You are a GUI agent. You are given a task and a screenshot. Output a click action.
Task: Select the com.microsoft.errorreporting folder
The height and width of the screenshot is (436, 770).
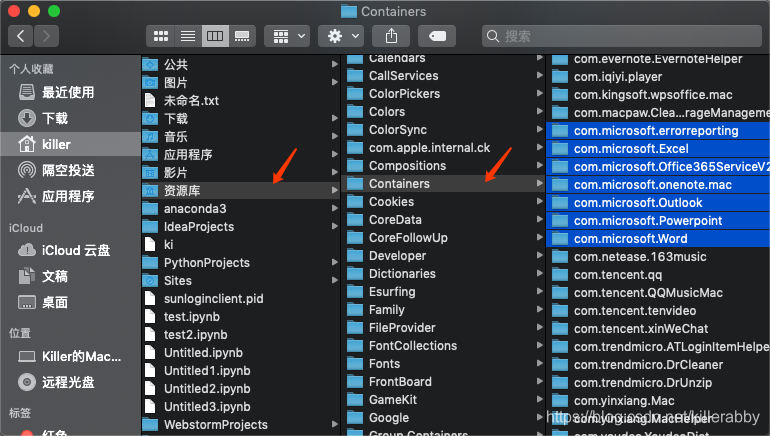pos(658,131)
